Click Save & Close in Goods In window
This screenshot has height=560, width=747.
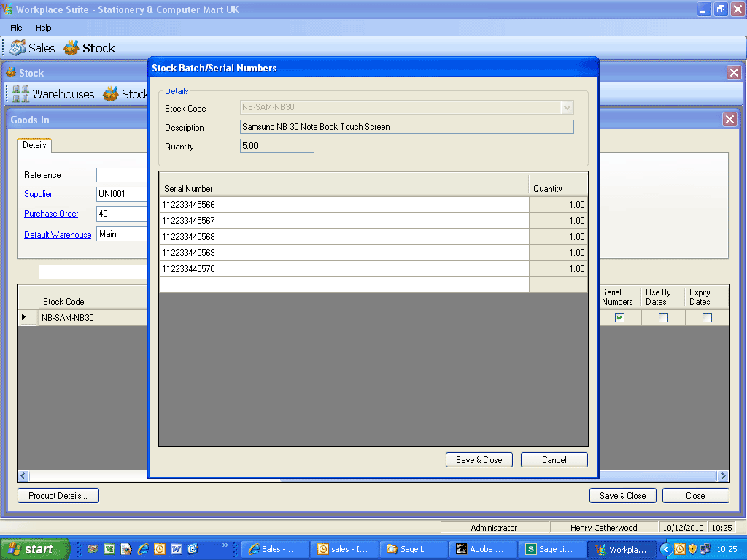tap(623, 496)
